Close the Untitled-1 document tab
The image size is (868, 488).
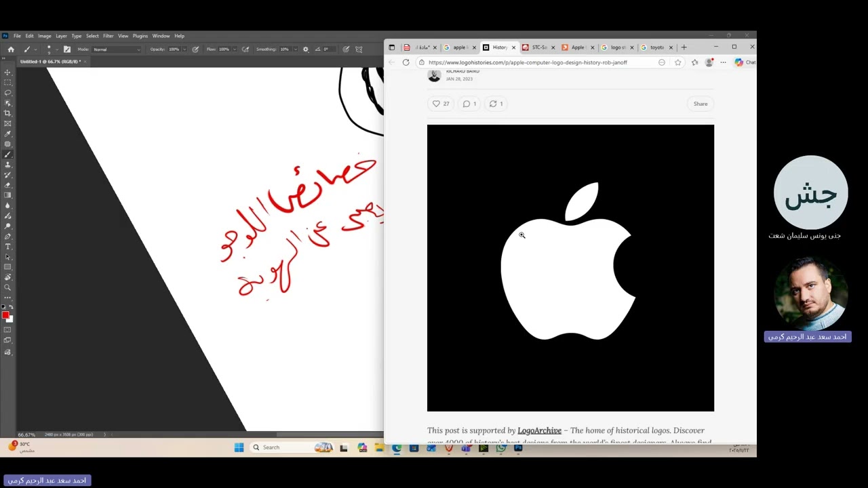click(x=85, y=62)
